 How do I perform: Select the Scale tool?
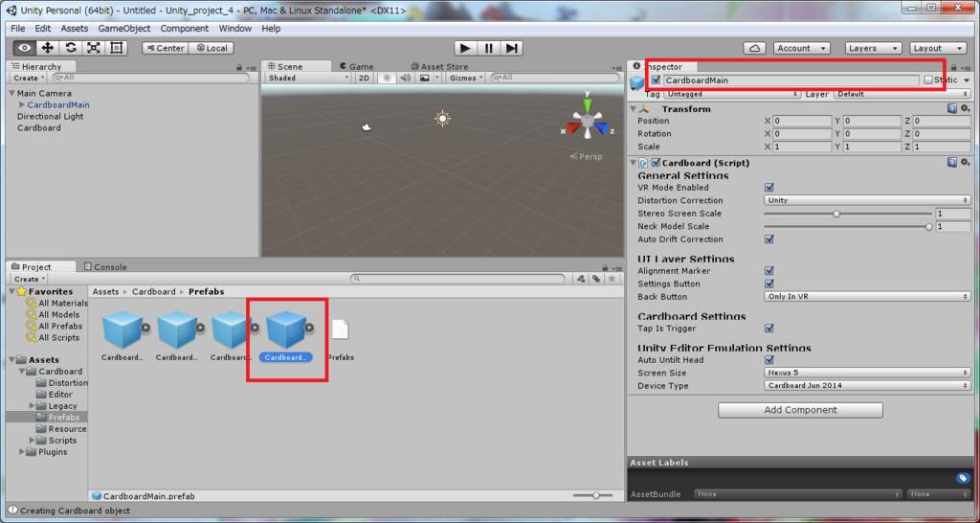tap(94, 48)
